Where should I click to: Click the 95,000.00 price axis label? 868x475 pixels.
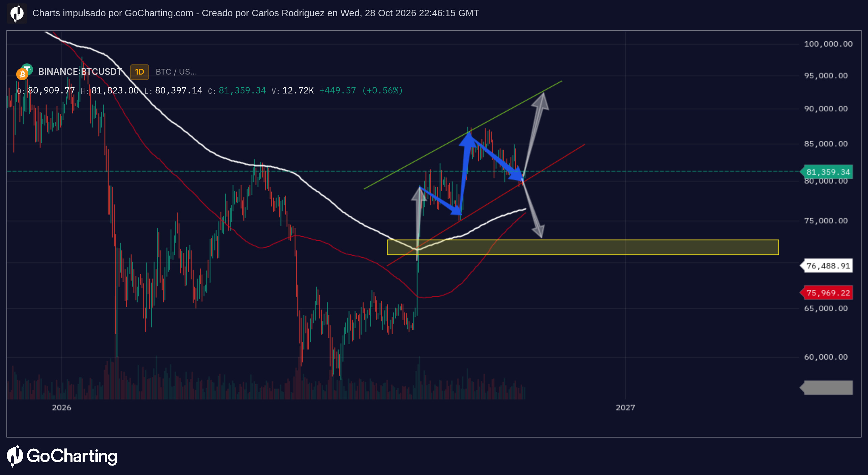pyautogui.click(x=826, y=76)
